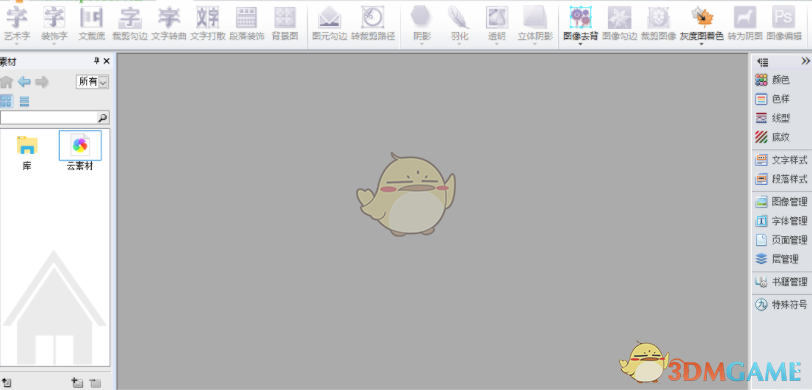
Task: Switch material panel to grid view
Action: tap(6, 101)
